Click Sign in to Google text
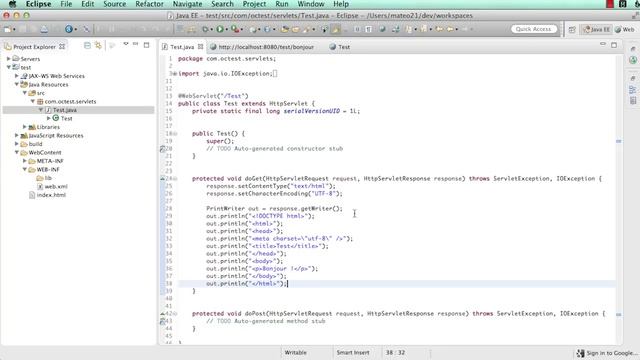The height and width of the screenshot is (360, 640). click(611, 353)
